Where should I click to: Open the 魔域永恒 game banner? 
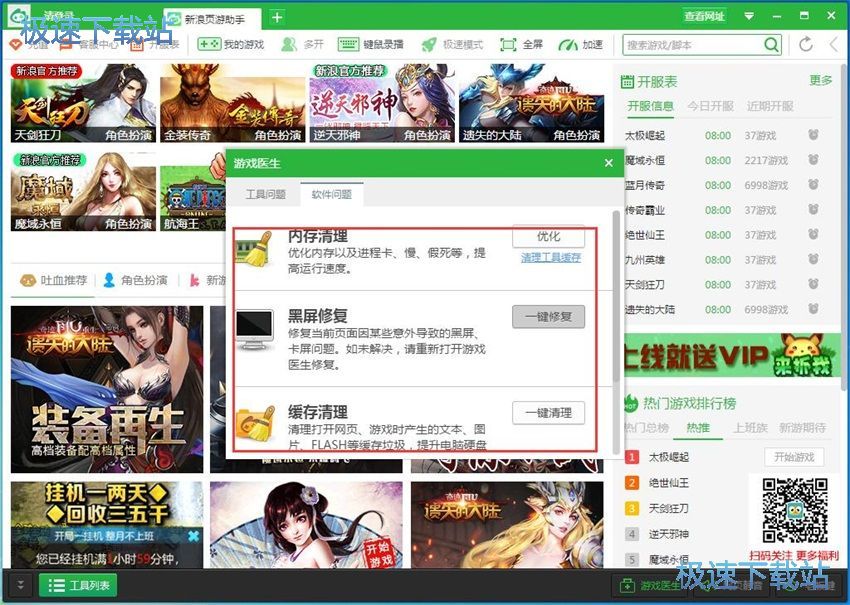[x=83, y=191]
